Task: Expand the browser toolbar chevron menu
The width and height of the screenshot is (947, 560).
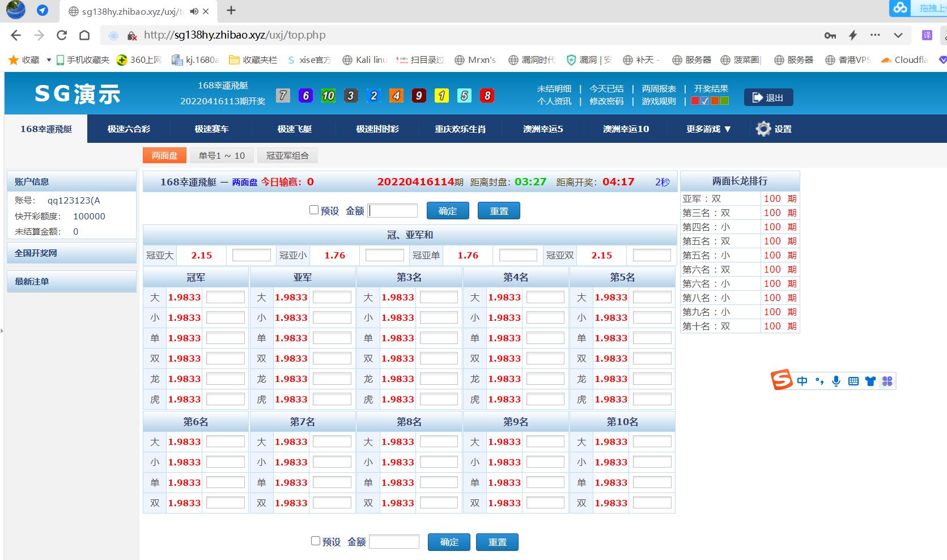Action: click(x=898, y=35)
